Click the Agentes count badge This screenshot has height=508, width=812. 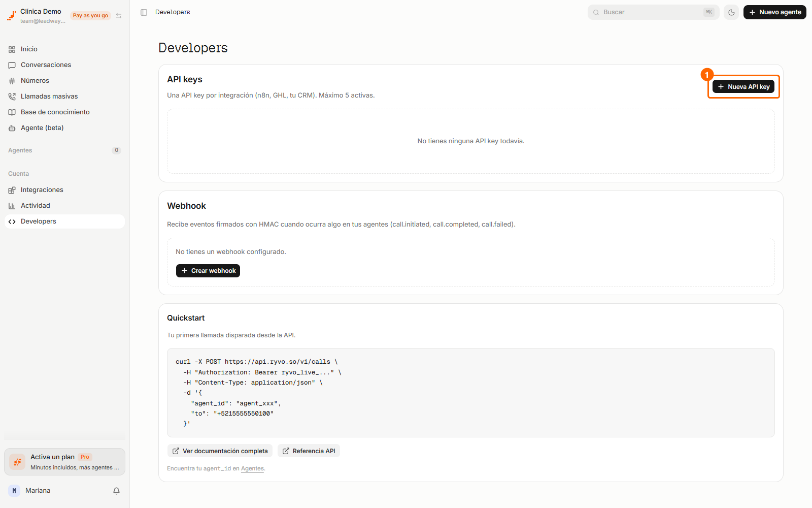click(116, 150)
